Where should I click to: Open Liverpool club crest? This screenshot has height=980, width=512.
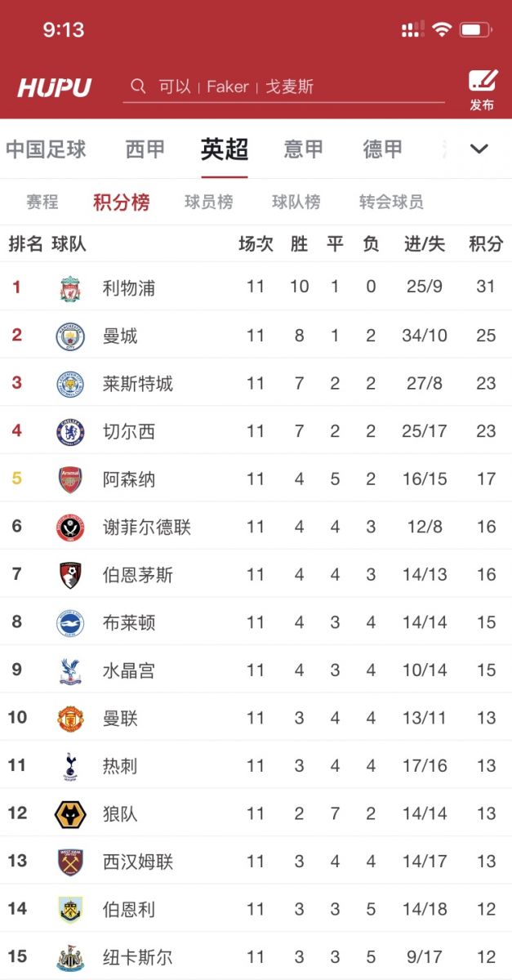pyautogui.click(x=70, y=288)
